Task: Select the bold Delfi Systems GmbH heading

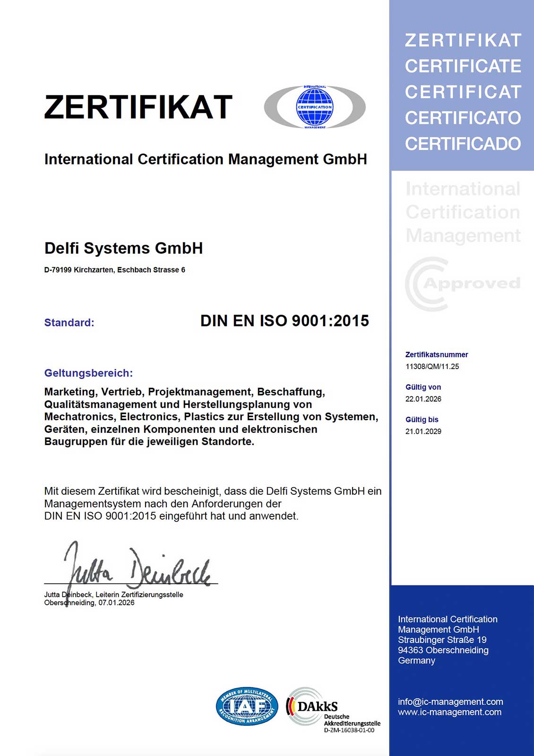Action: (x=123, y=248)
